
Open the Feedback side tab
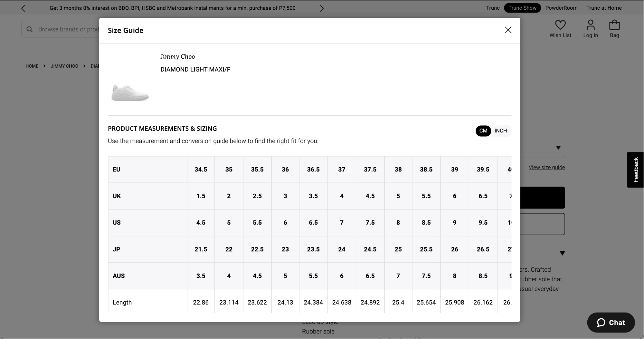point(636,170)
